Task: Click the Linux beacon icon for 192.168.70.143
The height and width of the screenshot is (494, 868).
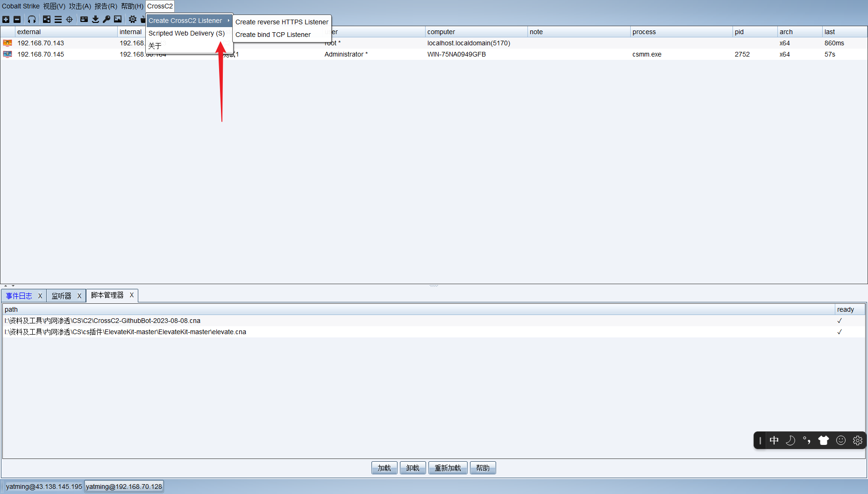Action: (x=7, y=43)
